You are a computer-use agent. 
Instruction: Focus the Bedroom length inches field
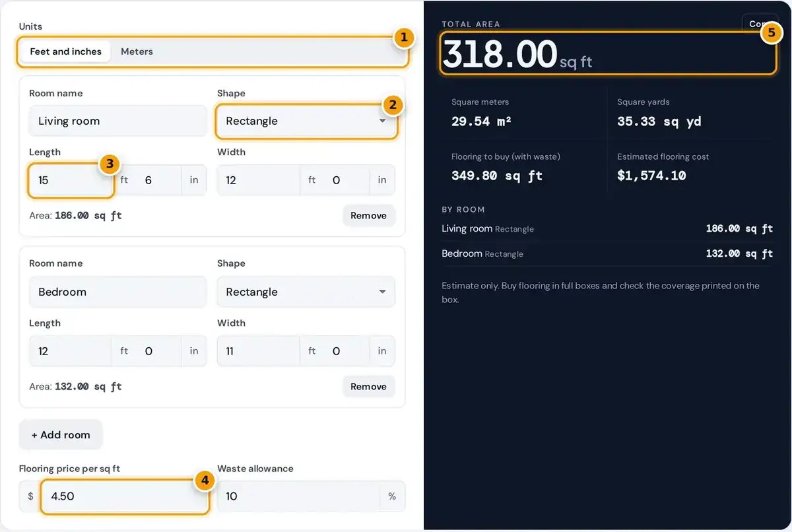[x=158, y=351]
